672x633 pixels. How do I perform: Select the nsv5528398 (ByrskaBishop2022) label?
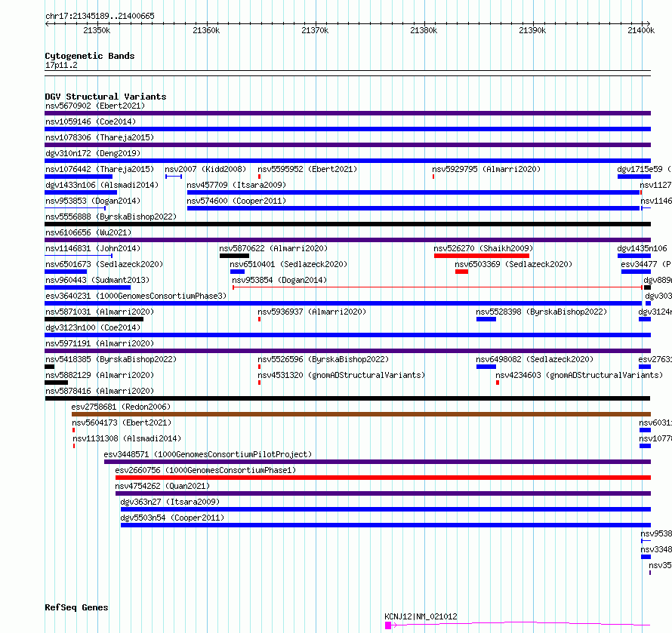click(x=541, y=312)
